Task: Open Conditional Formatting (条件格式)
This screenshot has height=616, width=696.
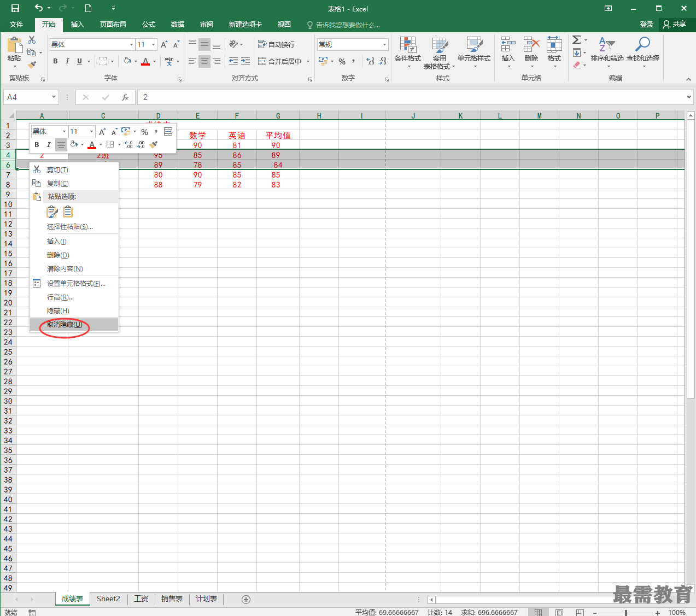Action: 408,52
